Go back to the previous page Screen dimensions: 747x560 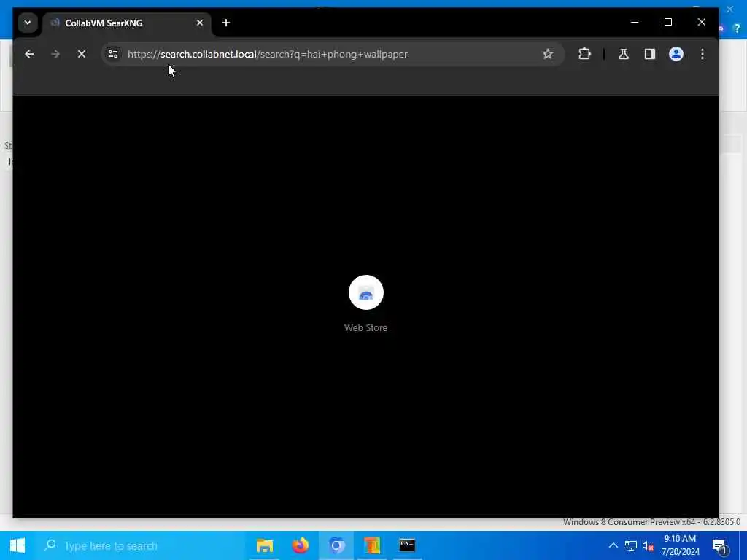pos(29,54)
